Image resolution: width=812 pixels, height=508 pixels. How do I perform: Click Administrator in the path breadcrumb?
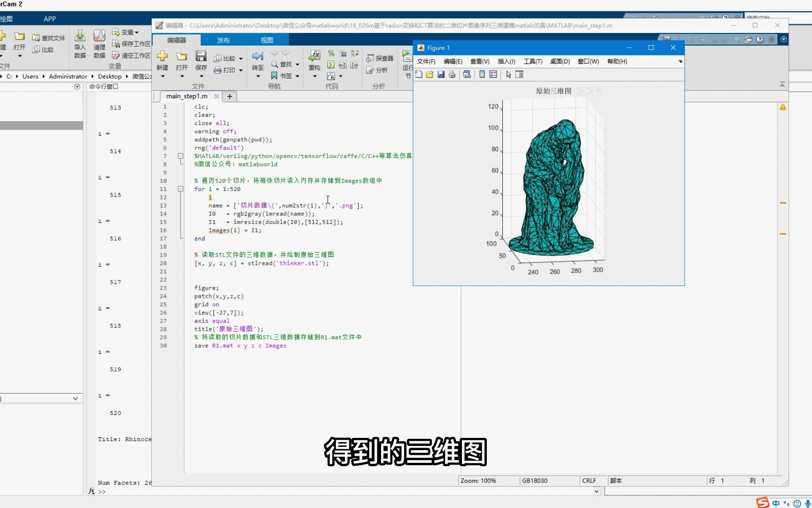coord(68,76)
